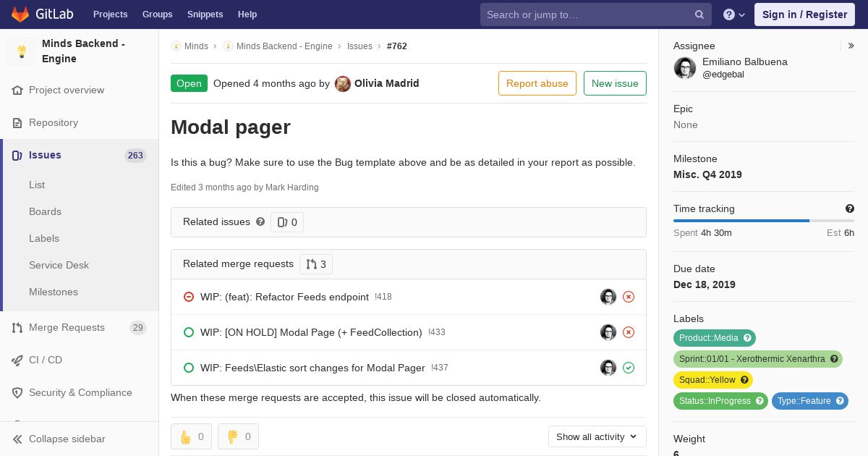Image resolution: width=868 pixels, height=456 pixels.
Task: Click the Emiliano Balbuena assignee name
Action: [745, 62]
